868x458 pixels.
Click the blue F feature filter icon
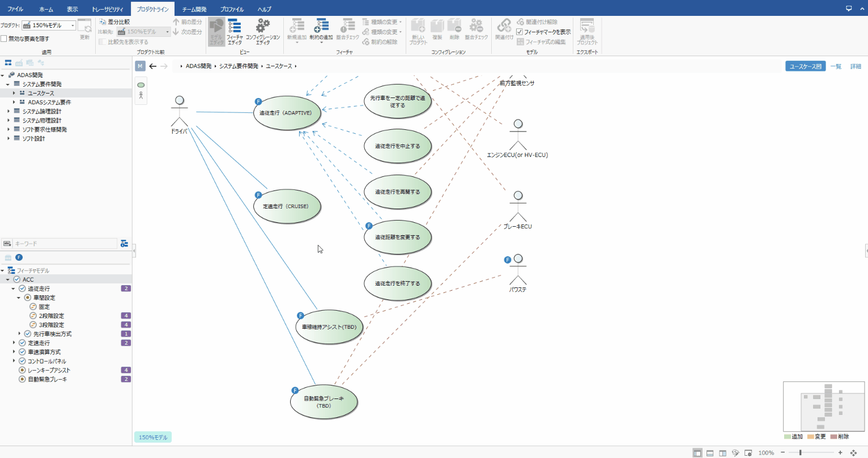pos(19,257)
